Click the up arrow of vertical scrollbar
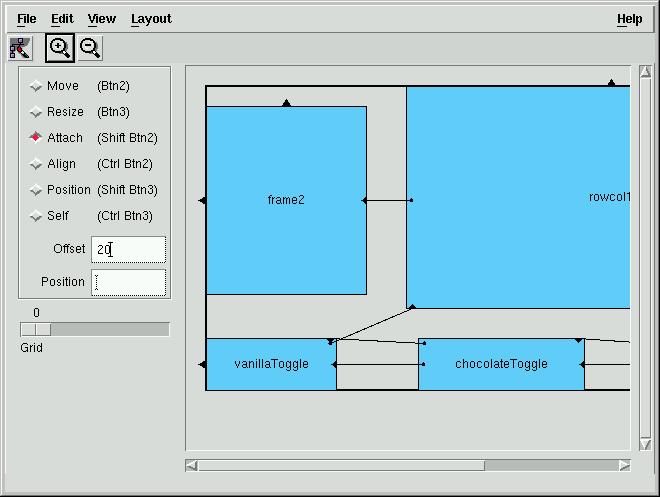Image resolution: width=660 pixels, height=497 pixels. (645, 72)
